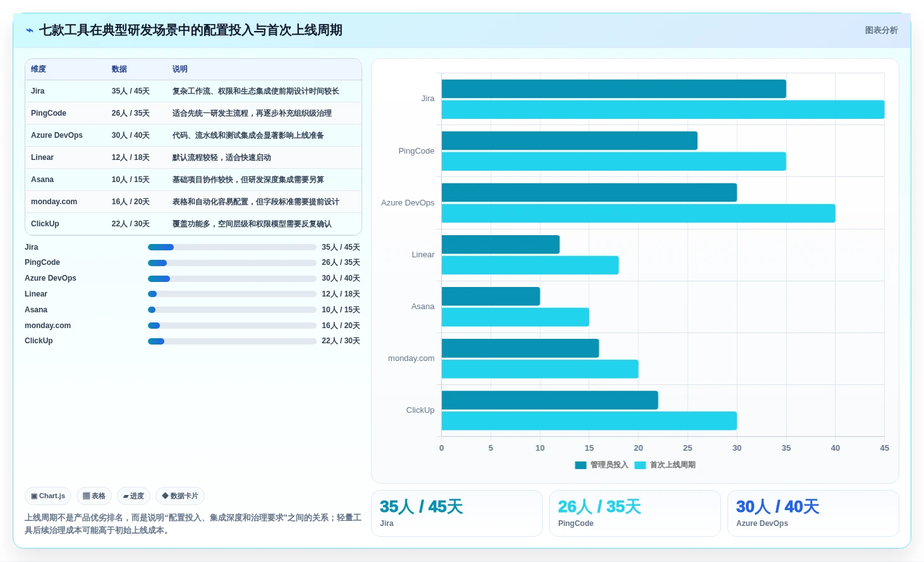
Task: Click the Jira 管理员投入 dark chart bar
Action: pyautogui.click(x=614, y=89)
